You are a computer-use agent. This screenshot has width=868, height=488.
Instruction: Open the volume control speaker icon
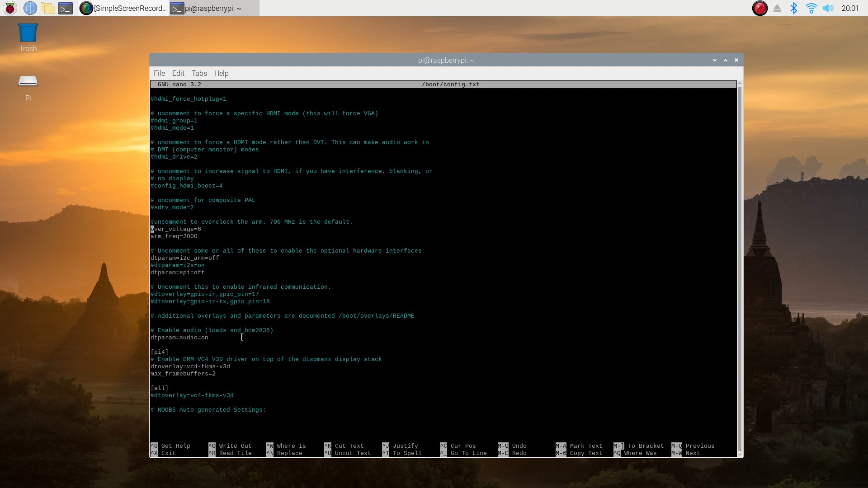(x=828, y=8)
